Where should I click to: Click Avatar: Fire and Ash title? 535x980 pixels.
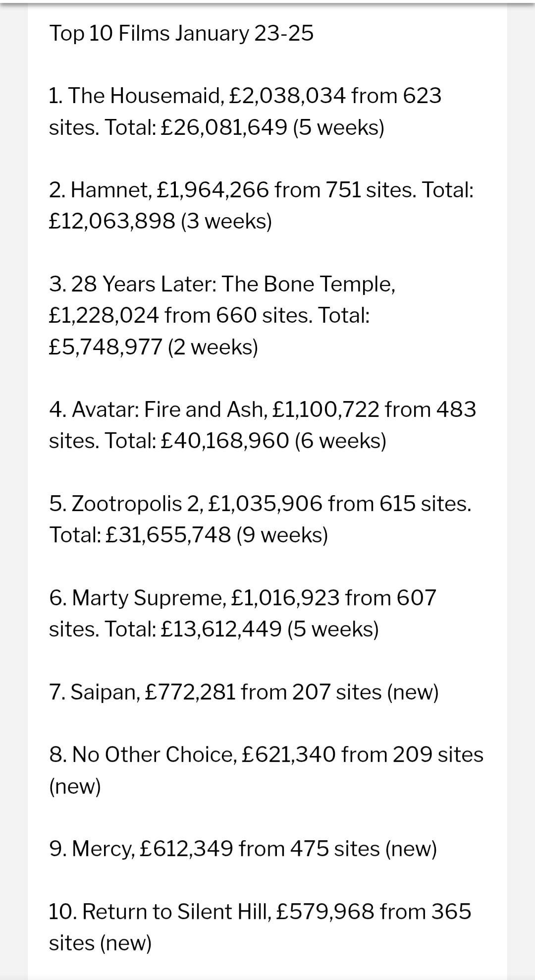168,409
